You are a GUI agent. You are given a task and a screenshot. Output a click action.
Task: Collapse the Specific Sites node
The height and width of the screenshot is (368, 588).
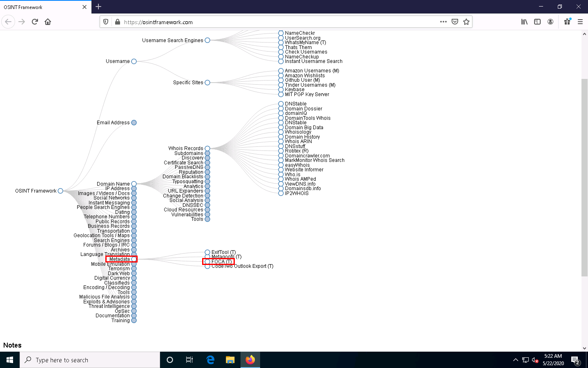tap(207, 83)
